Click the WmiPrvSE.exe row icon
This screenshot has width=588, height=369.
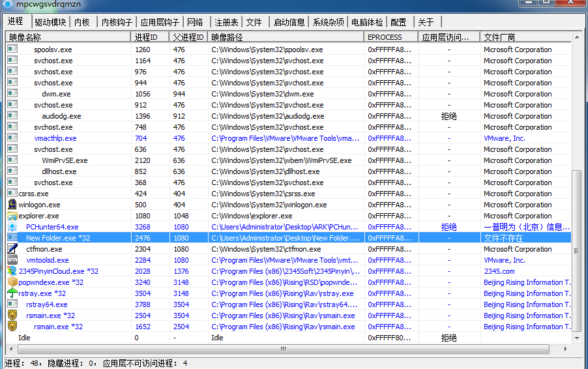12,159
